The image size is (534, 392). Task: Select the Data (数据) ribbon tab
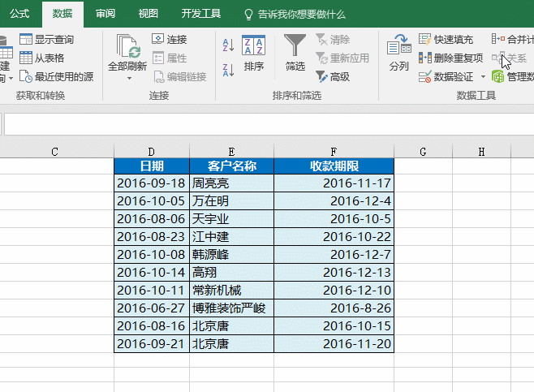pos(62,14)
